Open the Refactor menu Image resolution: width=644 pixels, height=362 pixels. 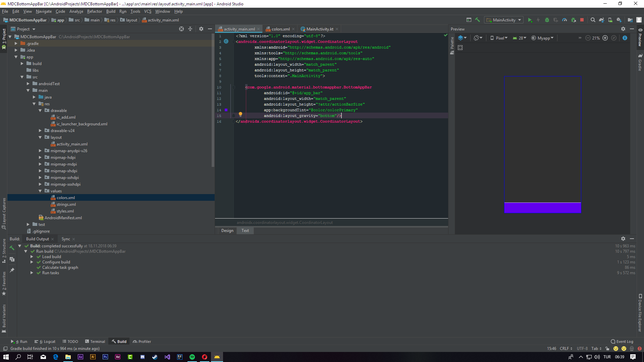(94, 11)
